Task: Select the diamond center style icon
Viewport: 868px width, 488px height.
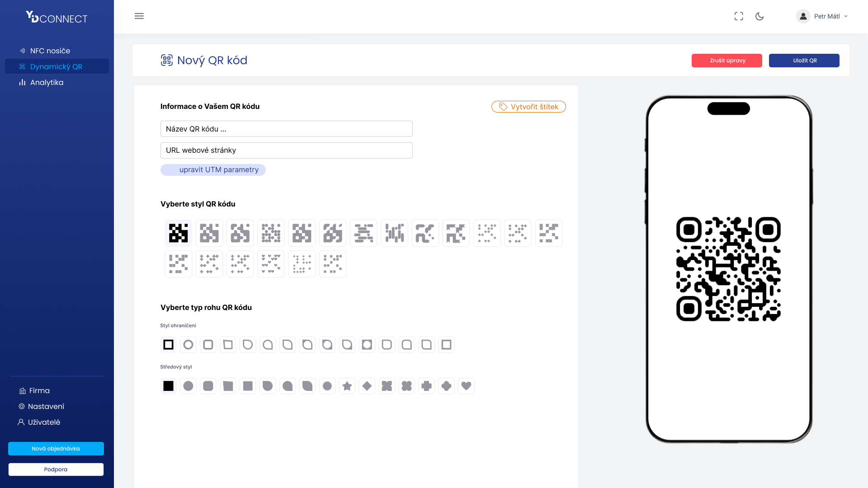Action: coord(367,386)
